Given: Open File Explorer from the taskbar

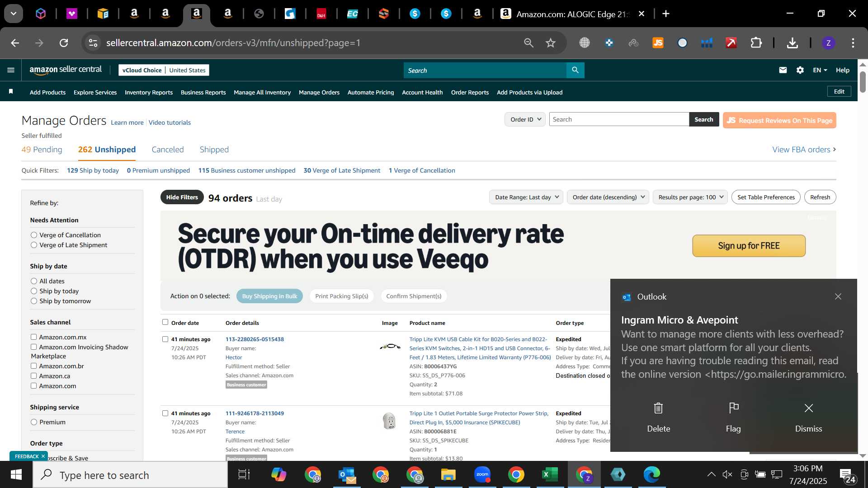Looking at the screenshot, I should 448,475.
